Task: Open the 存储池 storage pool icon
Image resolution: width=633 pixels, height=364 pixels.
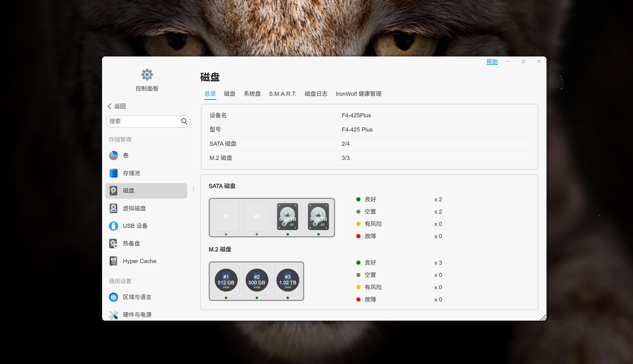Action: (114, 173)
